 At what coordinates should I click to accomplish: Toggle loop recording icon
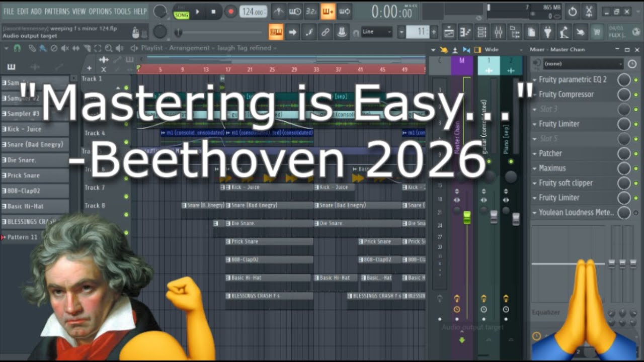click(345, 11)
